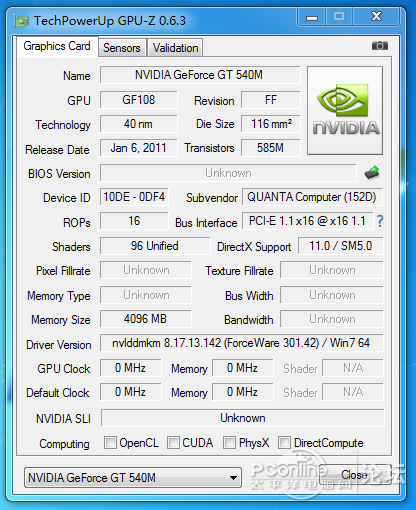Click the GPU Clock row Shader N/A field
Image resolution: width=416 pixels, height=510 pixels.
[353, 368]
